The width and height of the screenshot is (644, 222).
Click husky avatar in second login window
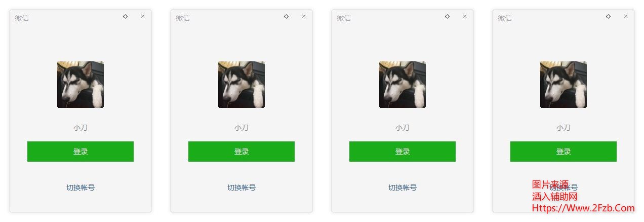click(241, 85)
